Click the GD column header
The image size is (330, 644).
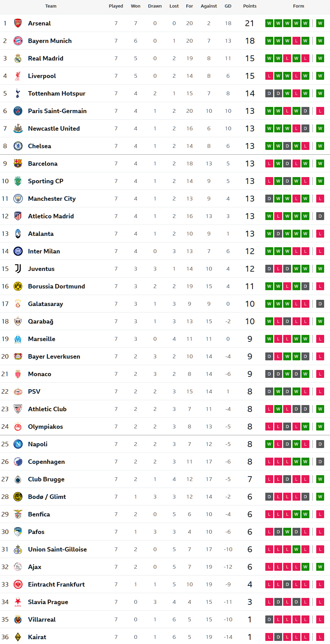[x=228, y=6]
